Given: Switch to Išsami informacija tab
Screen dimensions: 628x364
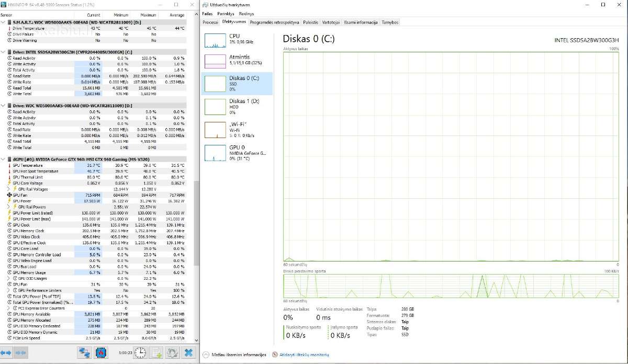Looking at the screenshot, I should pos(361,22).
